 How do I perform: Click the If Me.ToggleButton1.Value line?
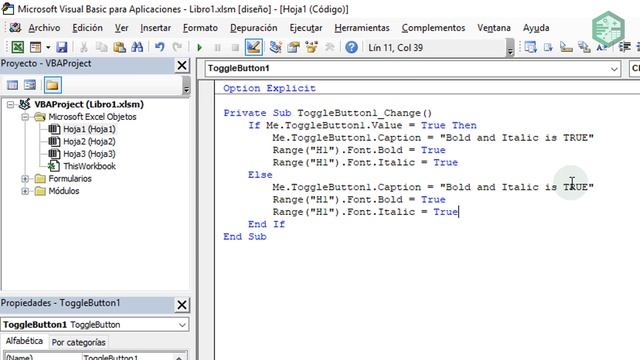point(362,125)
